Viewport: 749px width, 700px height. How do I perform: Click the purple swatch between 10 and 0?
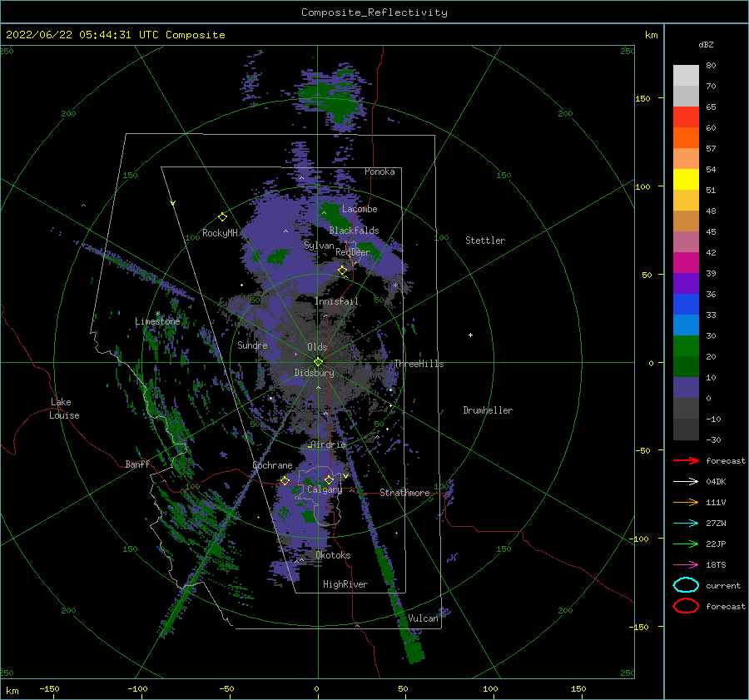tap(686, 388)
